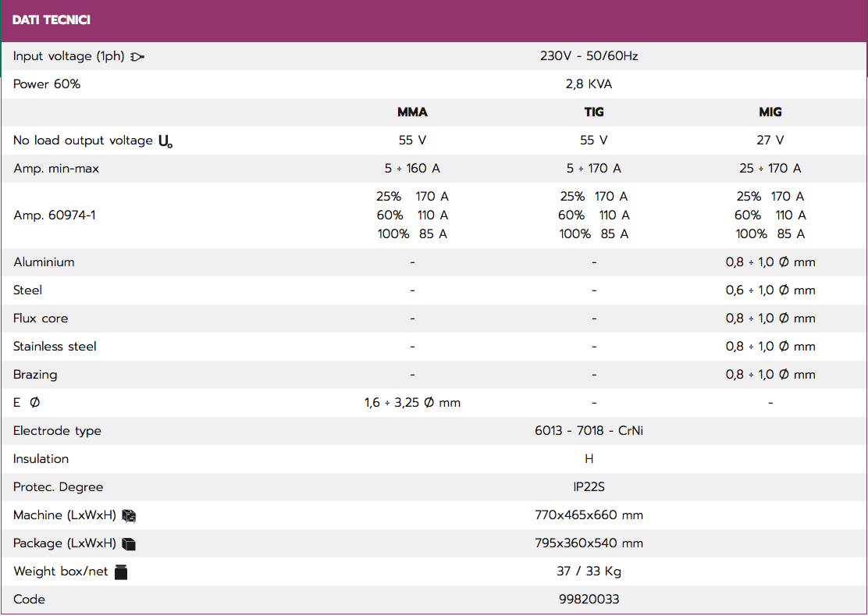This screenshot has height=616, width=868.
Task: Click the box icon next to Package (LxWxH)
Action: pyautogui.click(x=129, y=544)
